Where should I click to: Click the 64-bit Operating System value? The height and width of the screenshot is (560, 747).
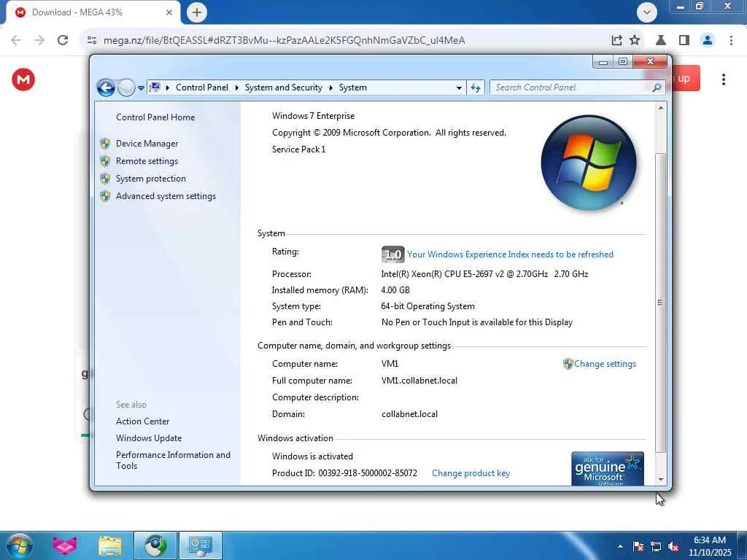pyautogui.click(x=427, y=306)
